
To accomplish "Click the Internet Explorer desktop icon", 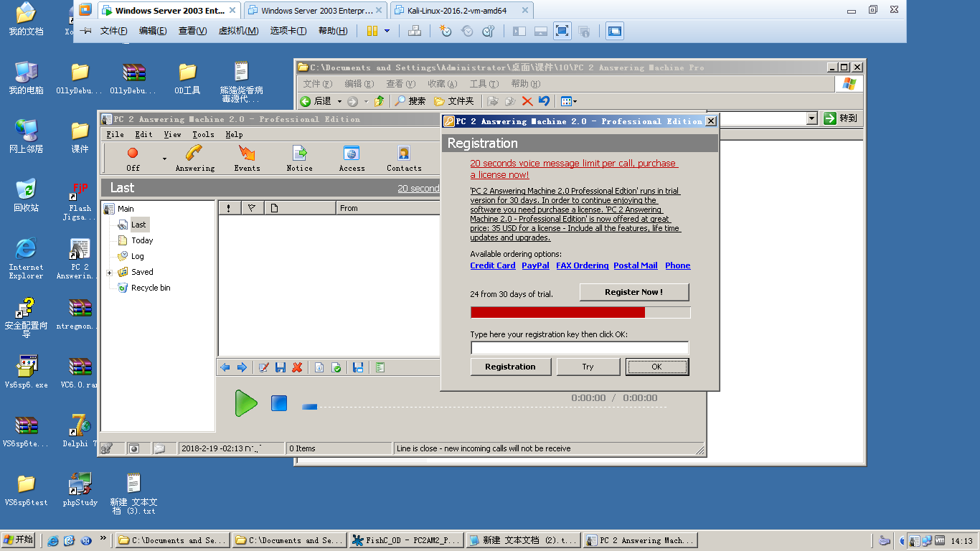I will click(x=26, y=257).
